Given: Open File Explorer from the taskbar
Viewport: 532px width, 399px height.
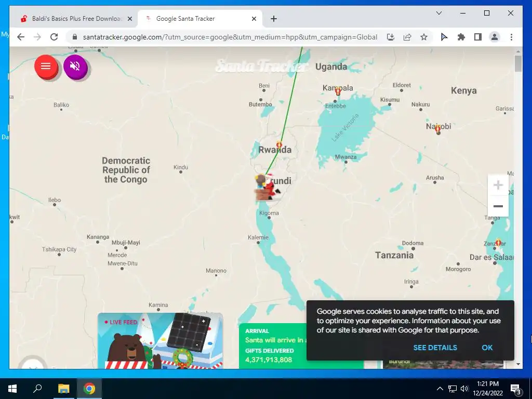Looking at the screenshot, I should click(x=63, y=389).
